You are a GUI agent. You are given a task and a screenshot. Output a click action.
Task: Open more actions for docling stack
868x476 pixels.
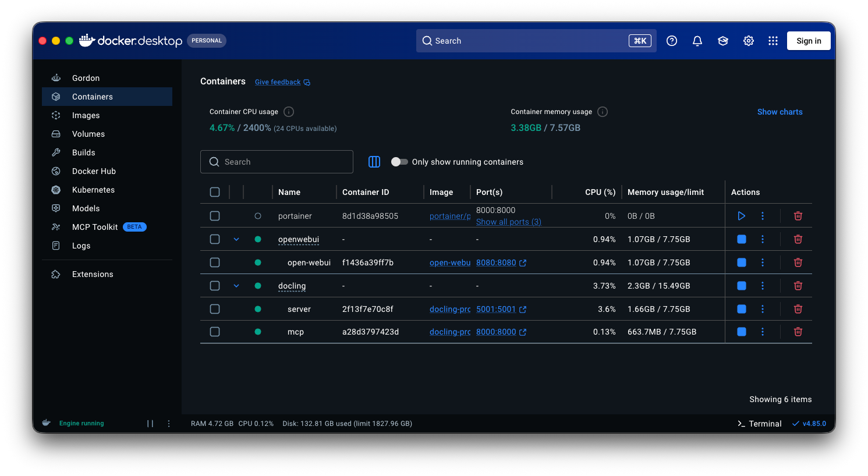coord(763,286)
